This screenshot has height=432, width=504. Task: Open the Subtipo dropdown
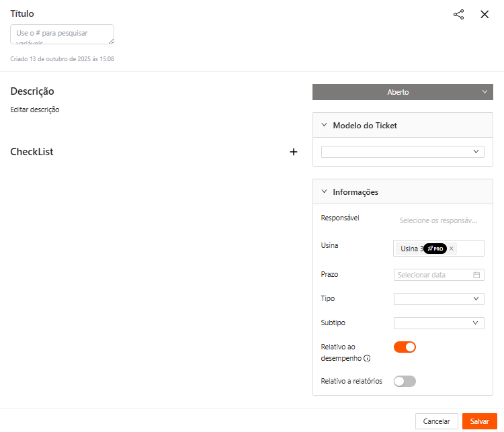coord(438,323)
